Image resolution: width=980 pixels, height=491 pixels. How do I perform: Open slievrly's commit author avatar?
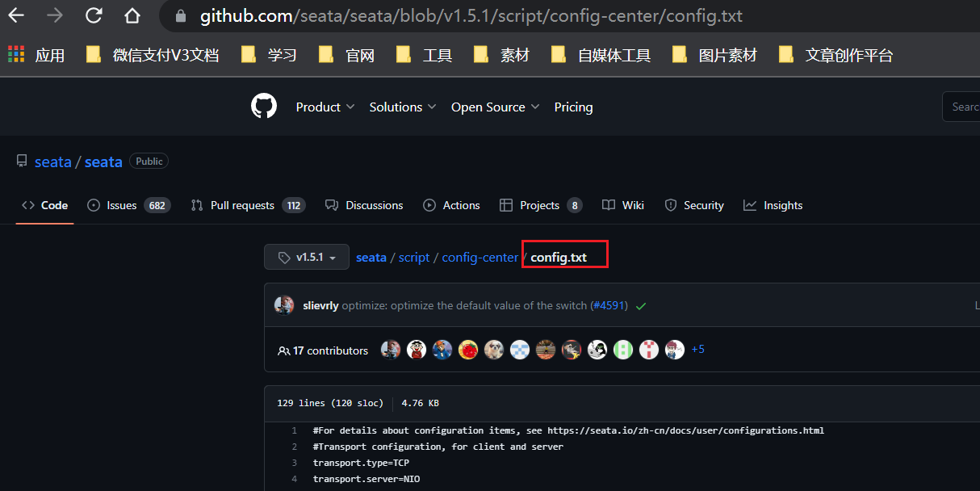(x=284, y=305)
